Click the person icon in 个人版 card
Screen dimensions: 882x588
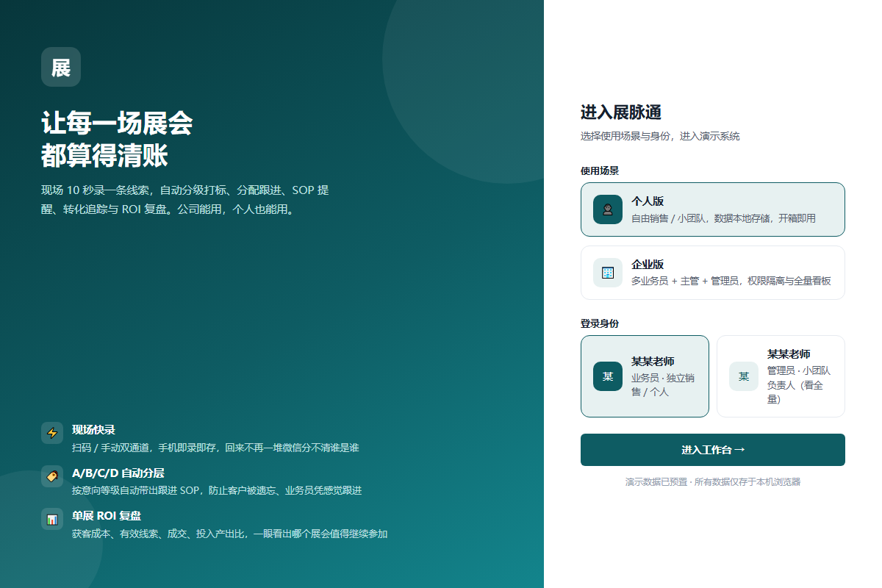pos(608,209)
